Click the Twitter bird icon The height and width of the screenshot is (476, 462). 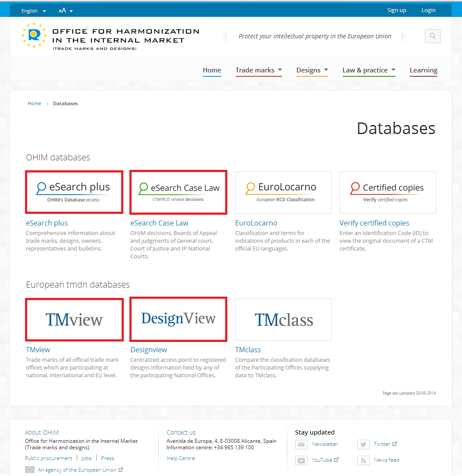click(363, 445)
